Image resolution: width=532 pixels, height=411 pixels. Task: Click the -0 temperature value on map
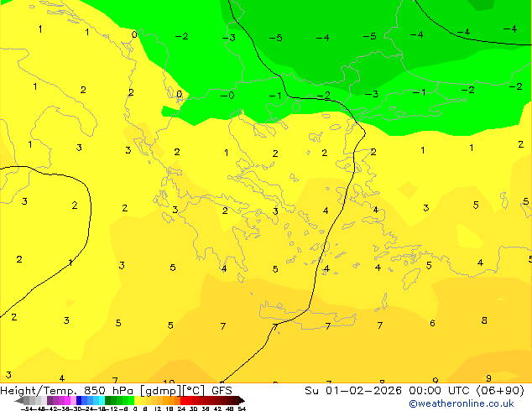(x=227, y=96)
